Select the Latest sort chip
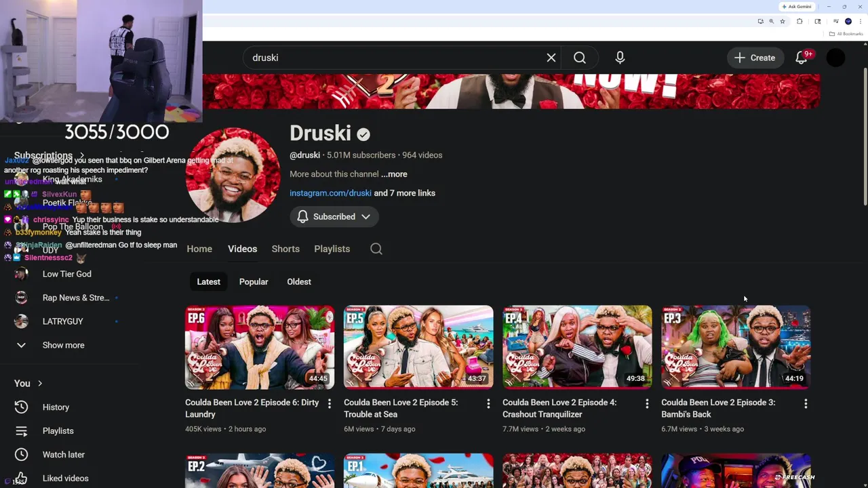 tap(208, 282)
